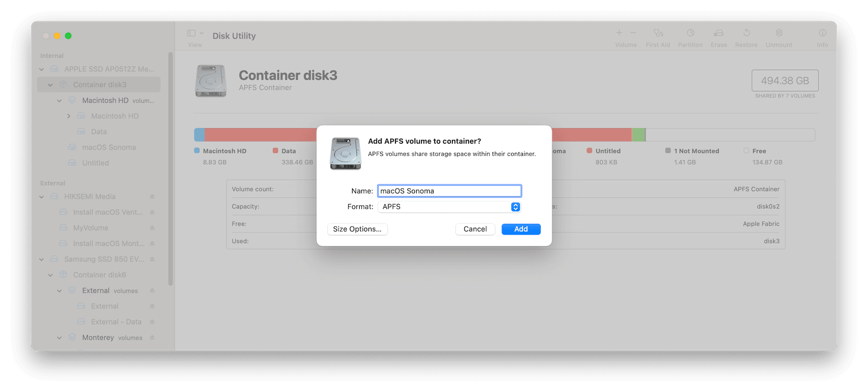Open the Info toolbar icon
The width and height of the screenshot is (868, 392).
coord(822,33)
